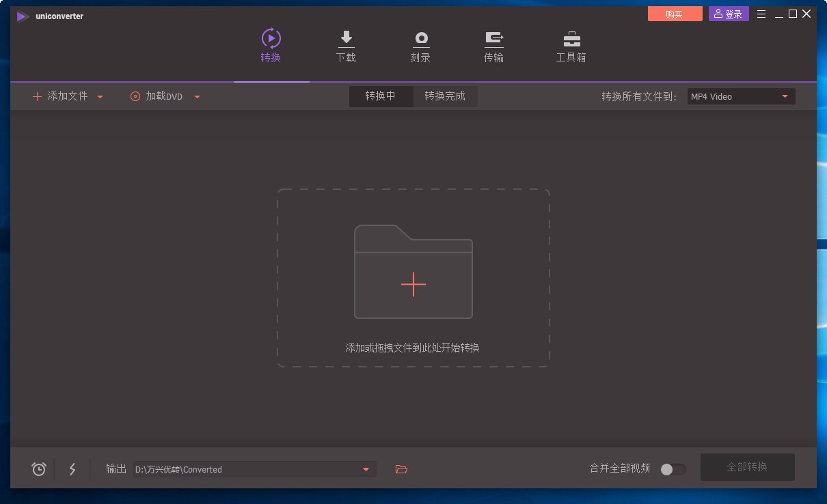The height and width of the screenshot is (504, 827).
Task: Toggle the 合并全部视频 switch
Action: click(x=673, y=469)
